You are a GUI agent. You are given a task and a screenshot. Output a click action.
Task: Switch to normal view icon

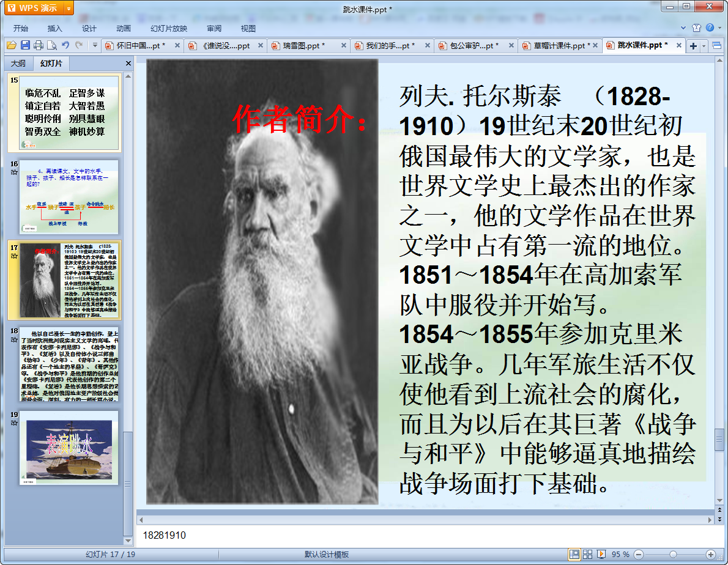[x=574, y=555]
